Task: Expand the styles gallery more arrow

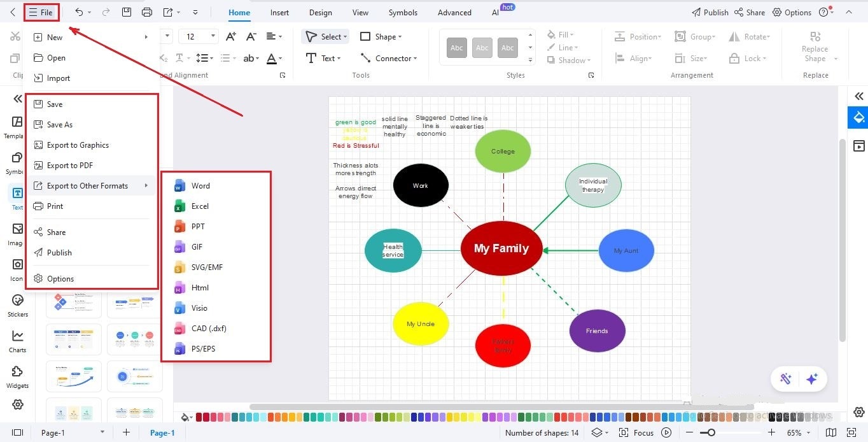Action: coord(531,59)
